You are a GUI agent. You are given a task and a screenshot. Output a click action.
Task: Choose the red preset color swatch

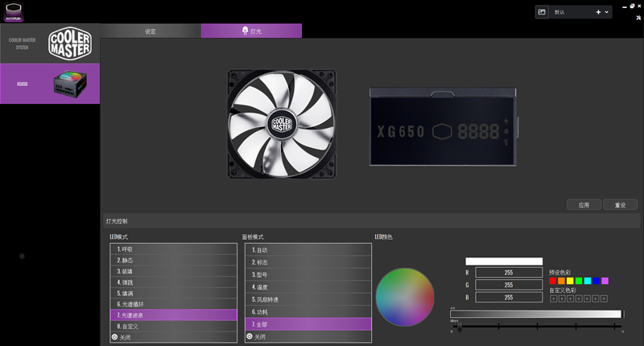pos(553,281)
